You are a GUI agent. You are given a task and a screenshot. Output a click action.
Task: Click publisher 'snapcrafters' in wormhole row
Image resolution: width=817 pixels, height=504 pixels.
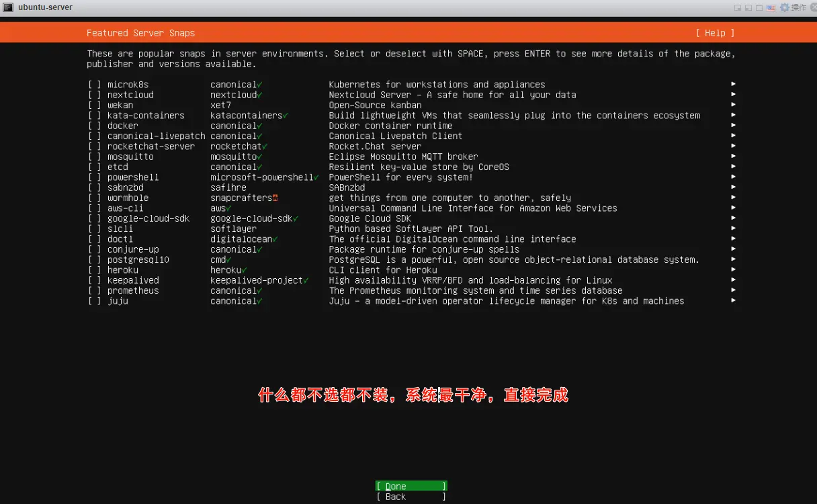(x=241, y=198)
